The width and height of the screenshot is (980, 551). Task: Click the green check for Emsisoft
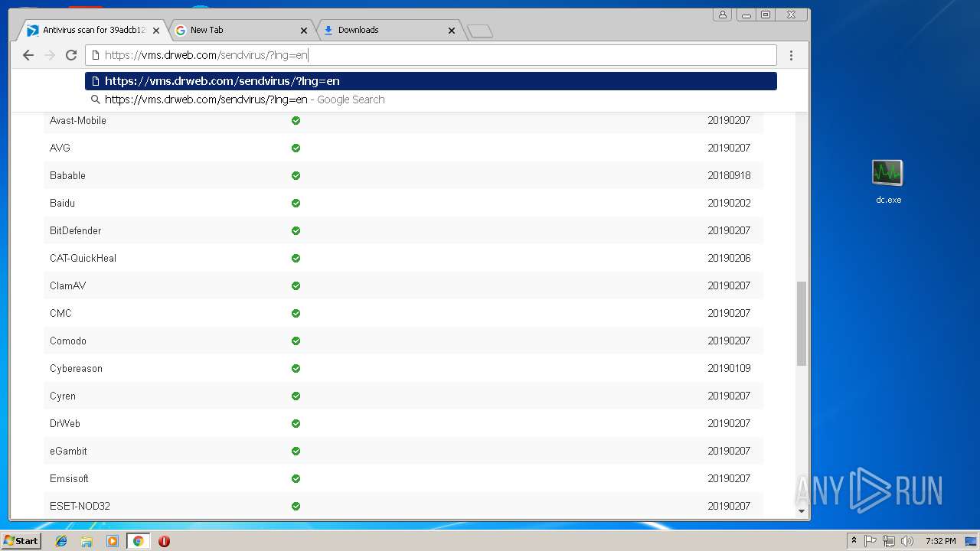(x=296, y=478)
